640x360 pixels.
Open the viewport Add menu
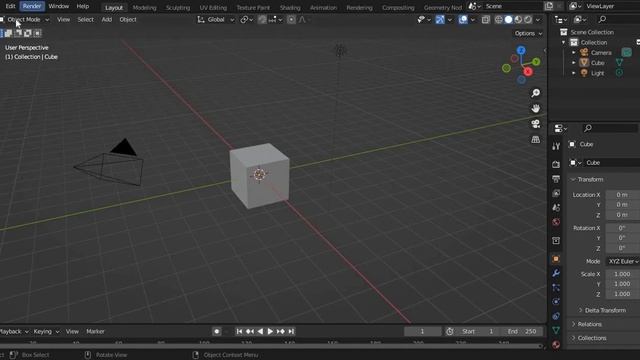[107, 19]
